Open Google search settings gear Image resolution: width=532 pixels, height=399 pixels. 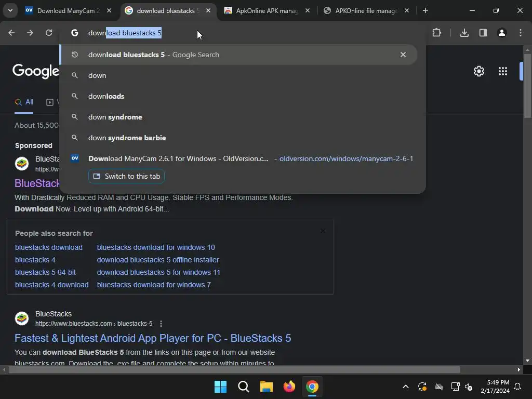pos(478,71)
